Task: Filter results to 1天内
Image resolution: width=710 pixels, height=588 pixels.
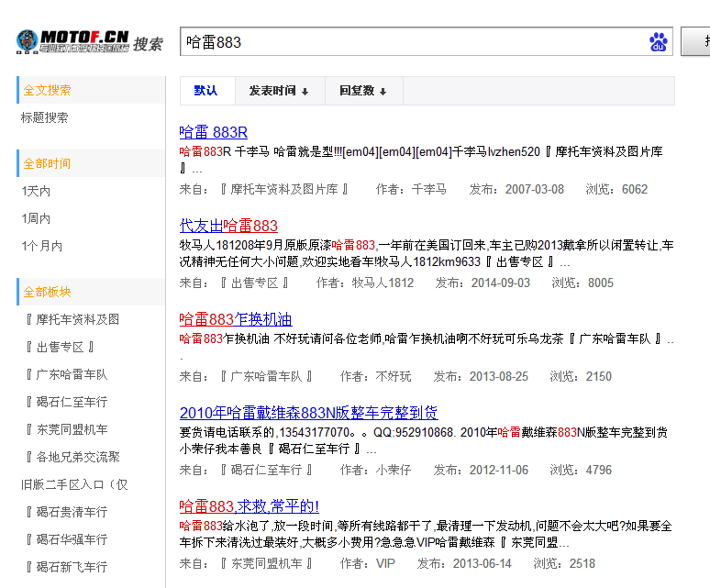Action: [36, 191]
